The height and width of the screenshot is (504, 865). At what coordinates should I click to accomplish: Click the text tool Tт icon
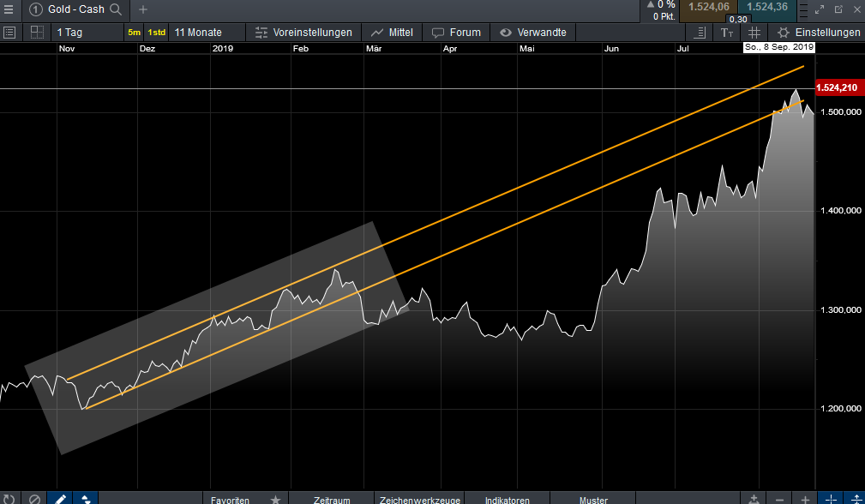tap(727, 33)
